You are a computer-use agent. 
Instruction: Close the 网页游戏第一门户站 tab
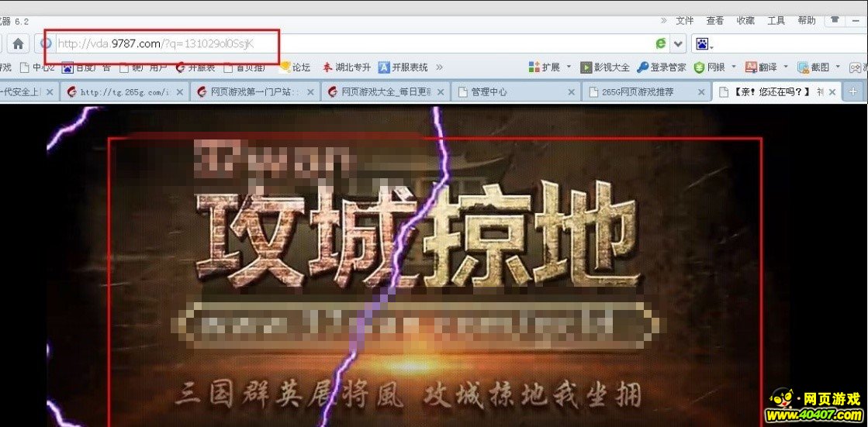pyautogui.click(x=309, y=92)
